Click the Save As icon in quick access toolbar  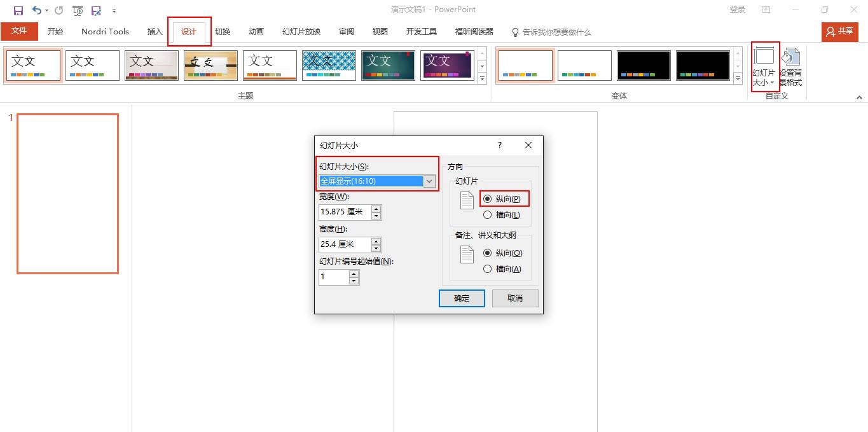click(96, 11)
